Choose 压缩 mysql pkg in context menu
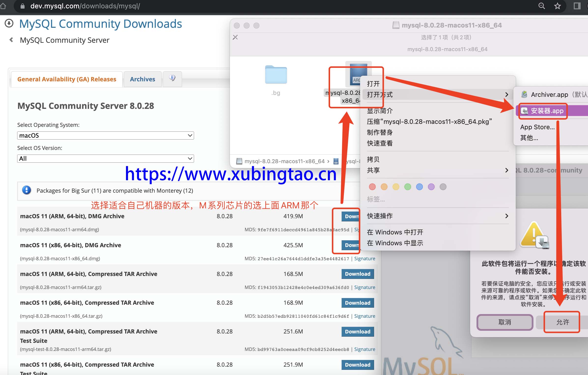Screen dimensions: 588x375 pos(437,122)
